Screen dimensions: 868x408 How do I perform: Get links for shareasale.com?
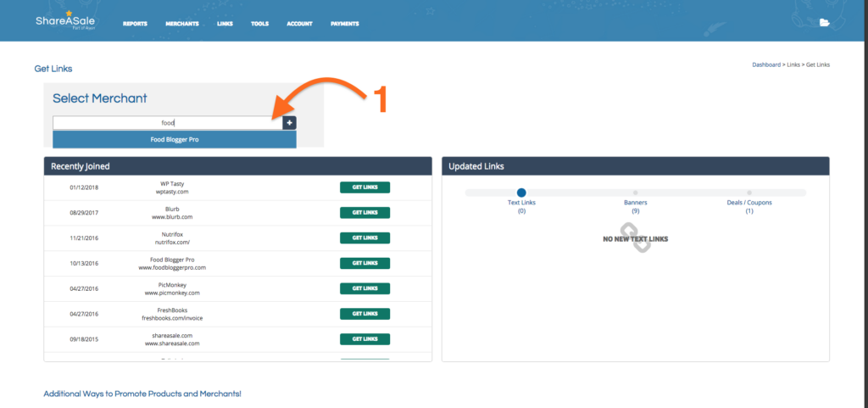coord(364,338)
